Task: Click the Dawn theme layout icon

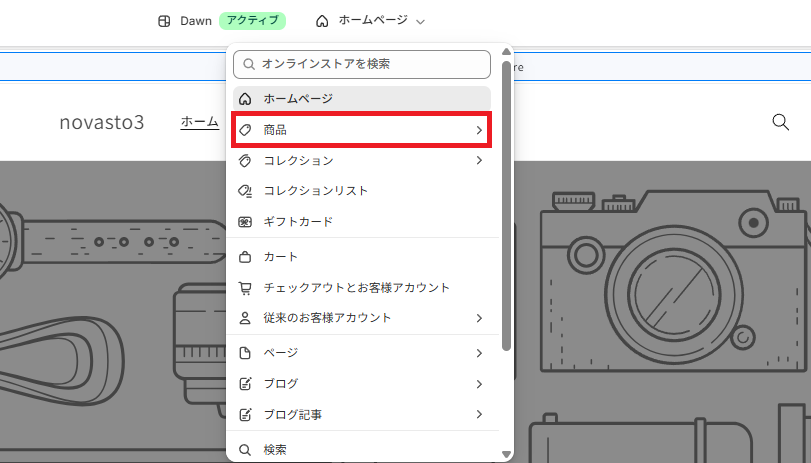Action: pyautogui.click(x=164, y=21)
